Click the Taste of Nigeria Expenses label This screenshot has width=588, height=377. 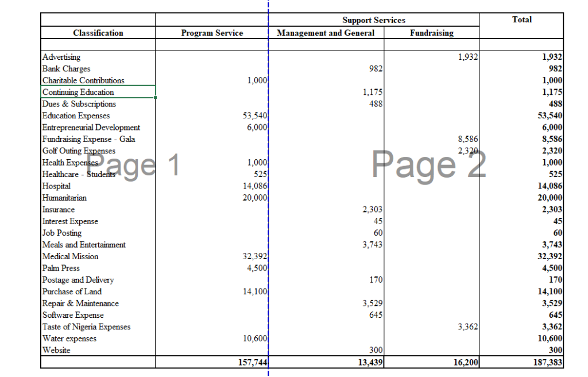pos(98,327)
